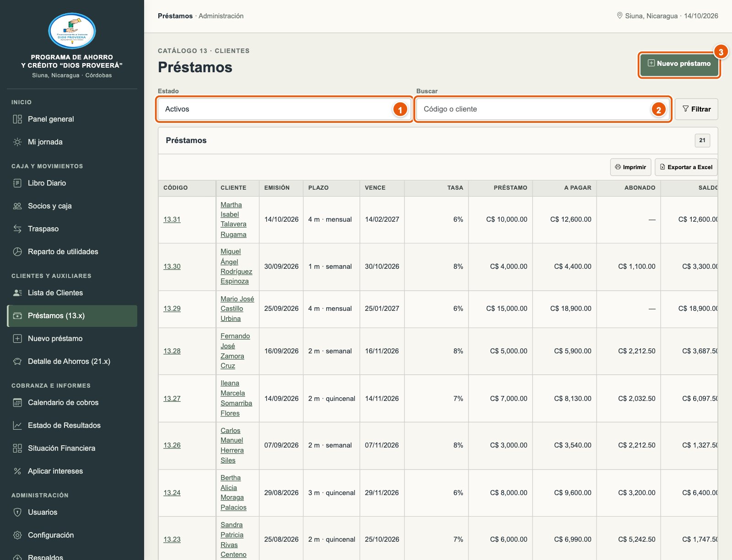
Task: Open loan code 13.28 link
Action: [172, 351]
